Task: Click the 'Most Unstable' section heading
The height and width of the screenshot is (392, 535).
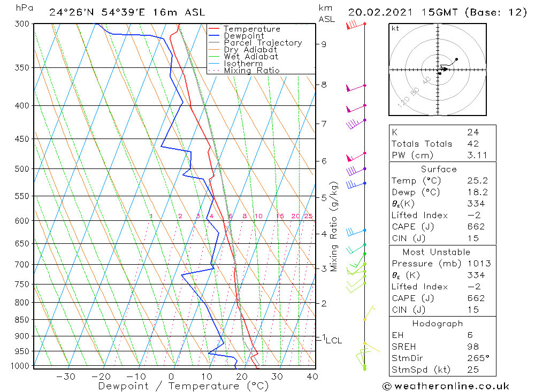Action: point(437,252)
